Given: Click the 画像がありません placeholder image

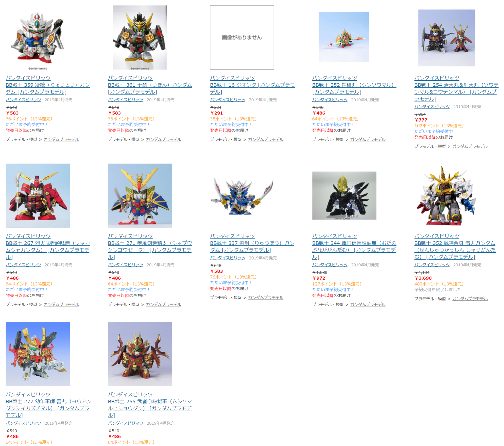Looking at the screenshot, I should (x=242, y=37).
